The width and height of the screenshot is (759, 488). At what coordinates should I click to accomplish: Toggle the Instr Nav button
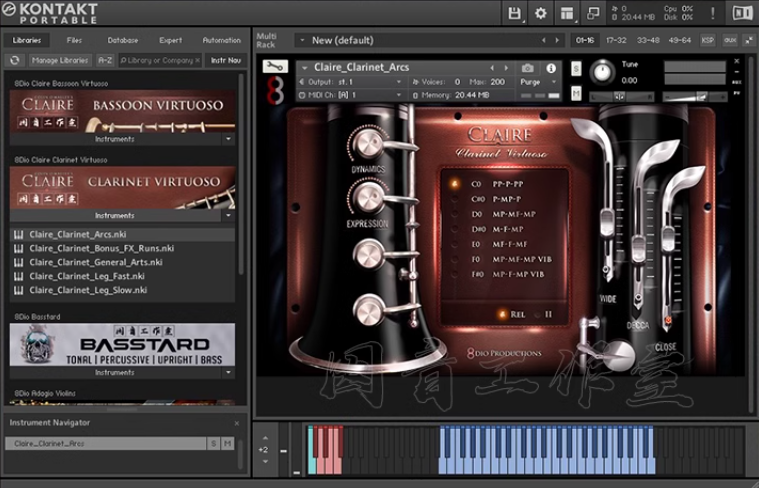tap(226, 61)
